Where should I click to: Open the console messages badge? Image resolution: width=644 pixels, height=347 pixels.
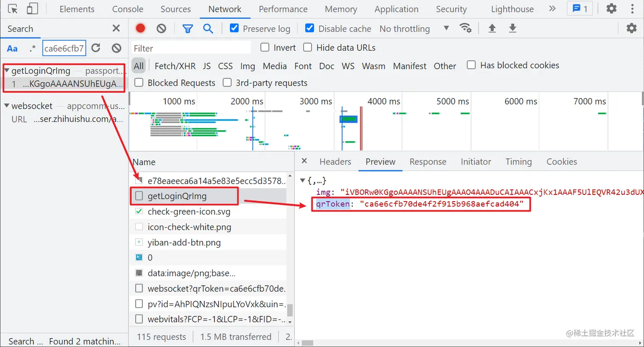[x=580, y=9]
